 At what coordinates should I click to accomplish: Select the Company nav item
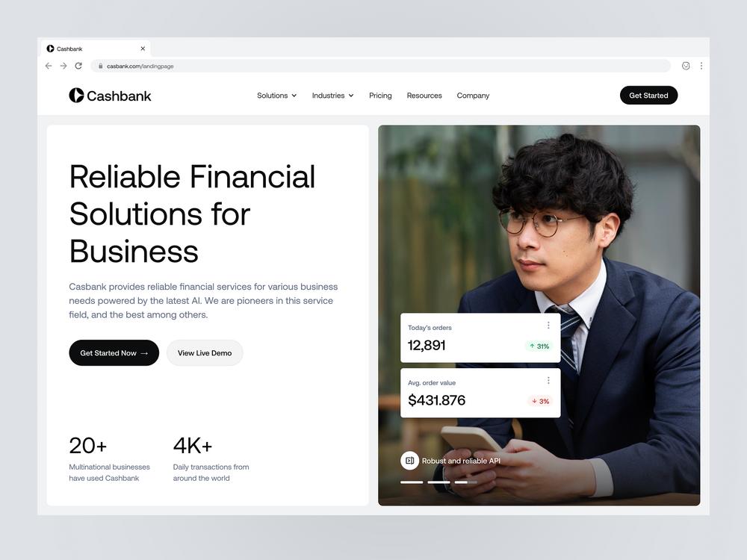coord(473,96)
